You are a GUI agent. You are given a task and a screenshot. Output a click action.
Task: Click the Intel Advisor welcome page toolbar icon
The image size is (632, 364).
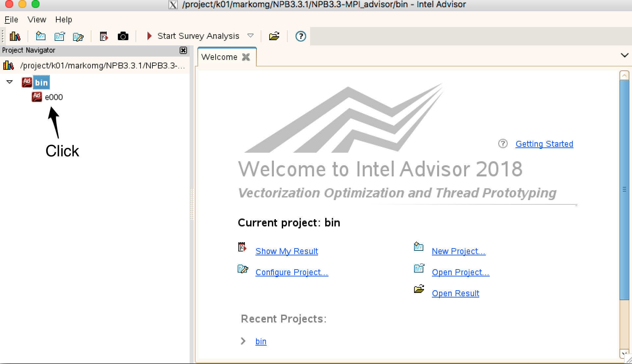[15, 36]
